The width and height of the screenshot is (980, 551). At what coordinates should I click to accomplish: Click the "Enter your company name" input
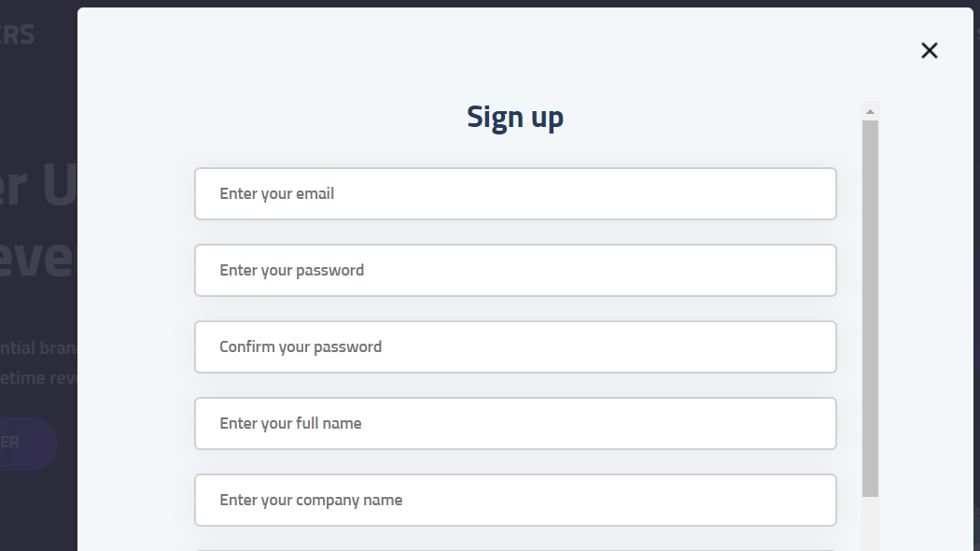coord(515,501)
